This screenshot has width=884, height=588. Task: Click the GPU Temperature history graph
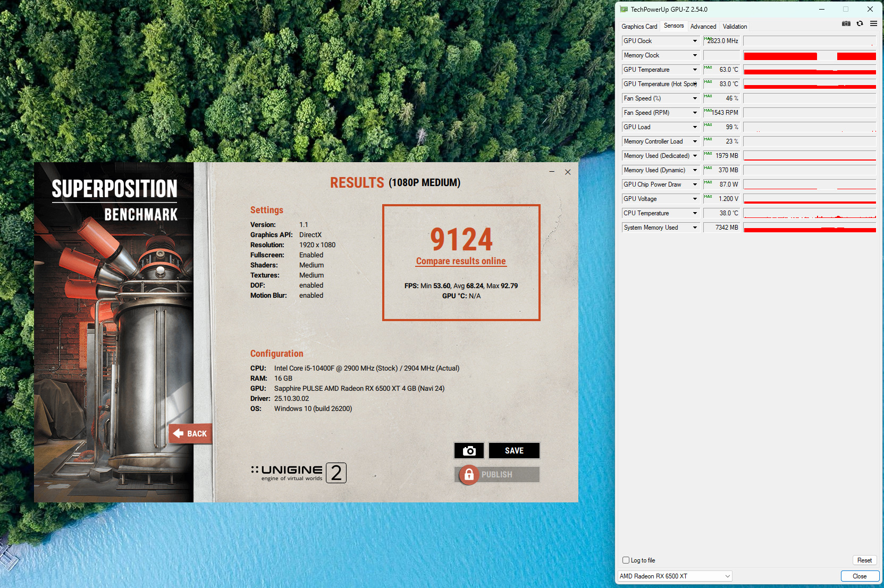pyautogui.click(x=810, y=70)
